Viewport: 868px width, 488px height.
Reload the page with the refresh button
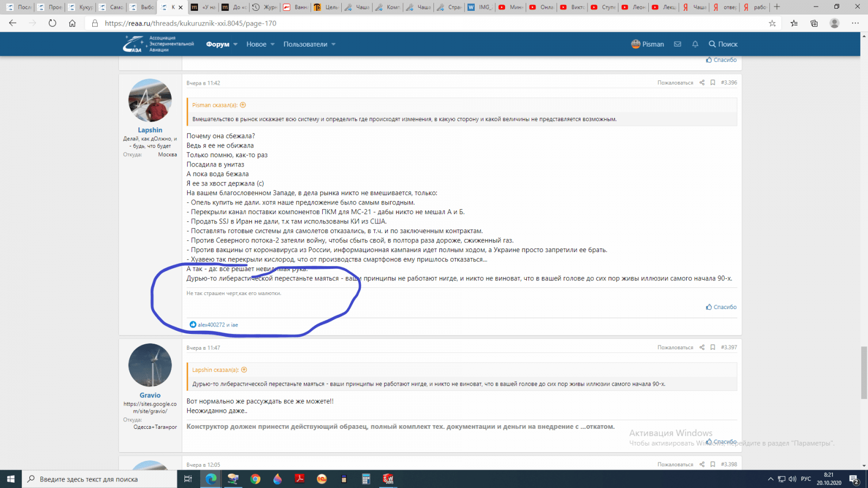pos(52,23)
